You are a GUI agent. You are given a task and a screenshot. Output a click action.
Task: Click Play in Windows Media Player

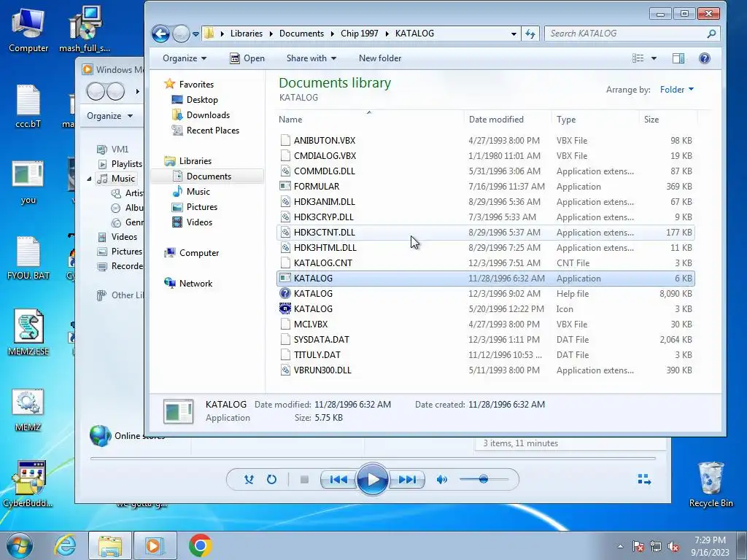pyautogui.click(x=373, y=480)
